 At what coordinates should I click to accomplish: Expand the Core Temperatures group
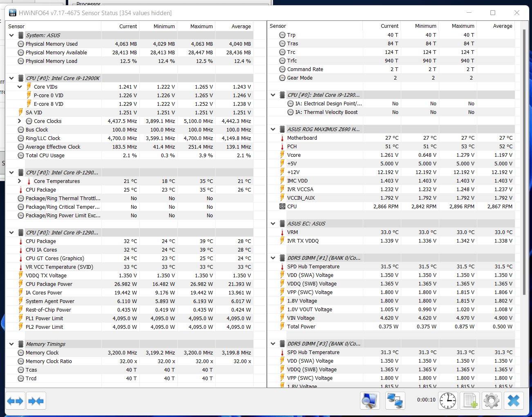tap(20, 181)
